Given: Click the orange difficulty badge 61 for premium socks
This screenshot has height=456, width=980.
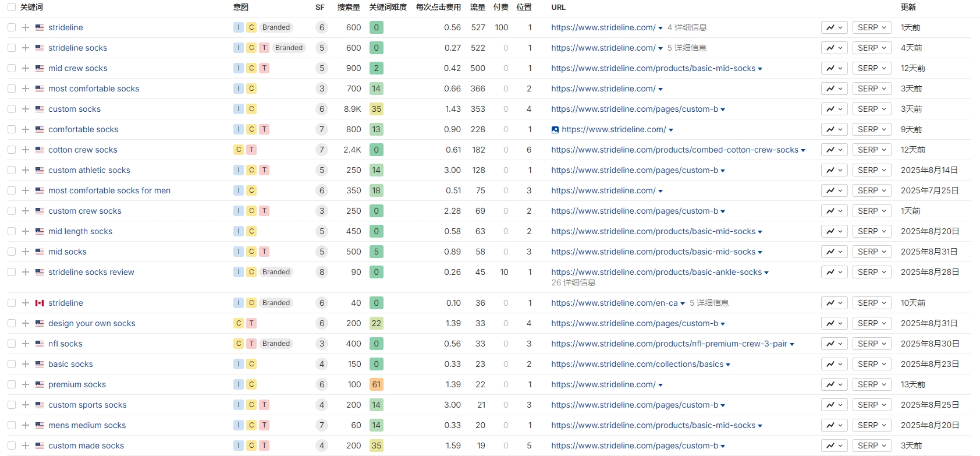Looking at the screenshot, I should tap(377, 384).
